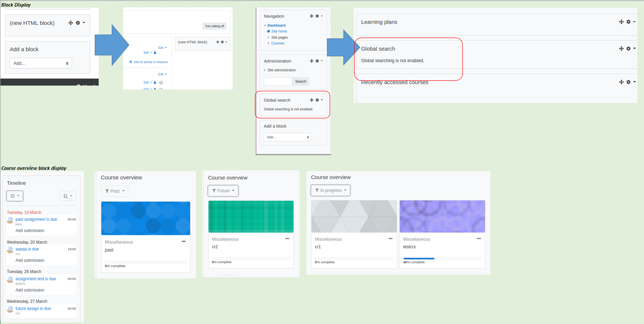Click the assignment icon beside aaaaa is due
The image size is (644, 324).
10,250
